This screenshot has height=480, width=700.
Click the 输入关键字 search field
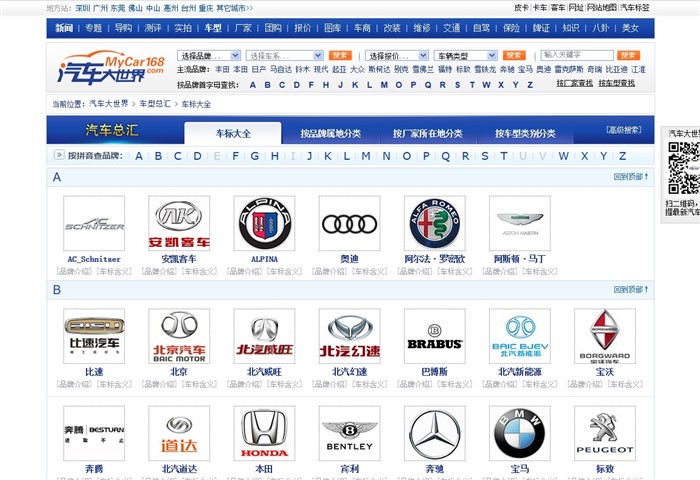(577, 55)
